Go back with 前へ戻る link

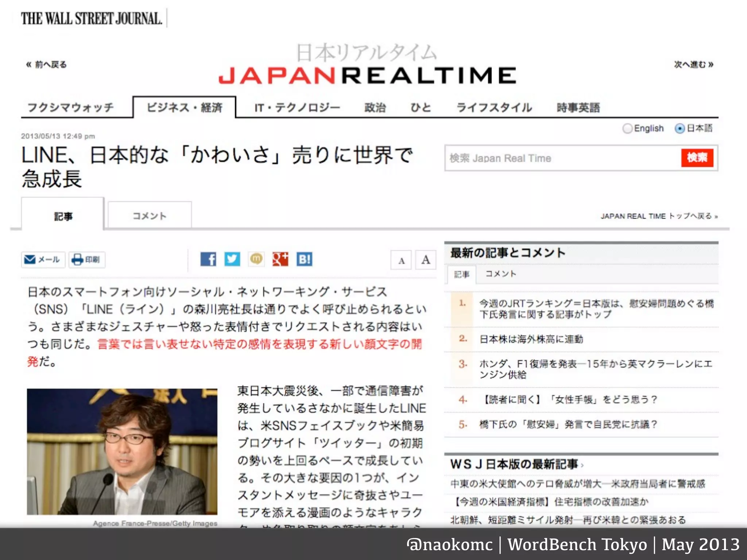(x=46, y=65)
